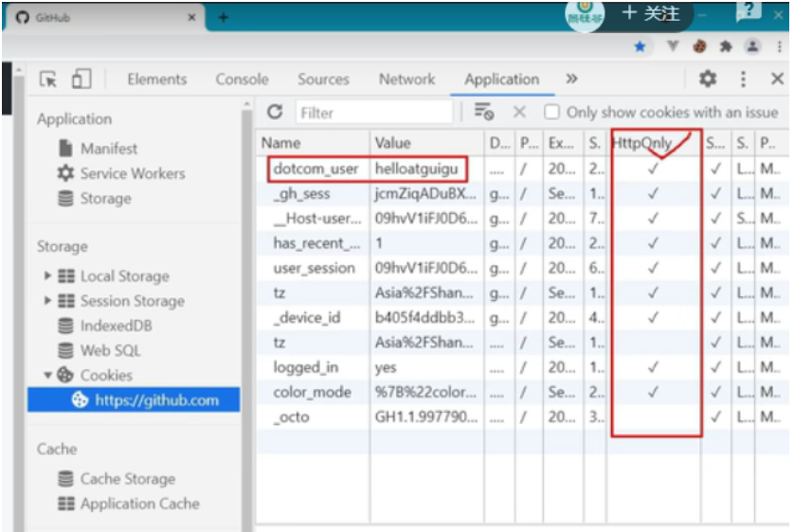Open a new browser tab
This screenshot has height=532, width=794.
224,17
